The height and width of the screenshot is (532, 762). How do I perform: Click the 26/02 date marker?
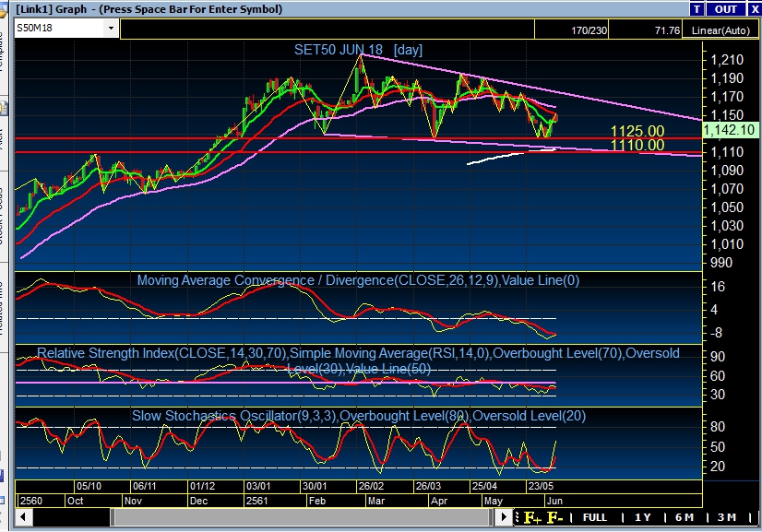click(x=371, y=486)
